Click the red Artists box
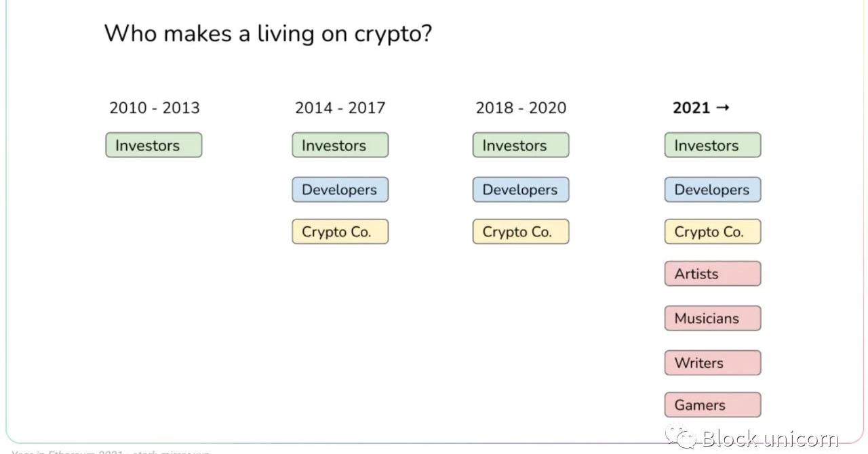Screen dimensions: 868x454 (x=713, y=274)
